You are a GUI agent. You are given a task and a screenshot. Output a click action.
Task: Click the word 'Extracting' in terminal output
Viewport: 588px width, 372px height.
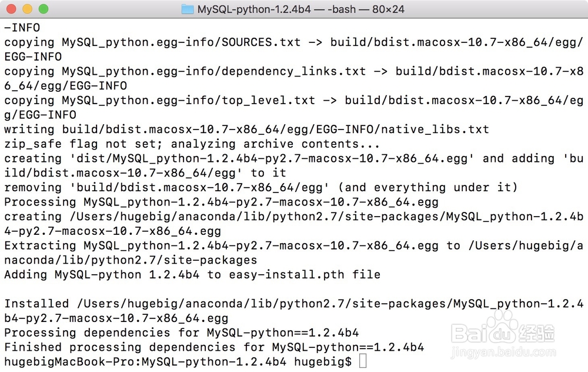[40, 245]
